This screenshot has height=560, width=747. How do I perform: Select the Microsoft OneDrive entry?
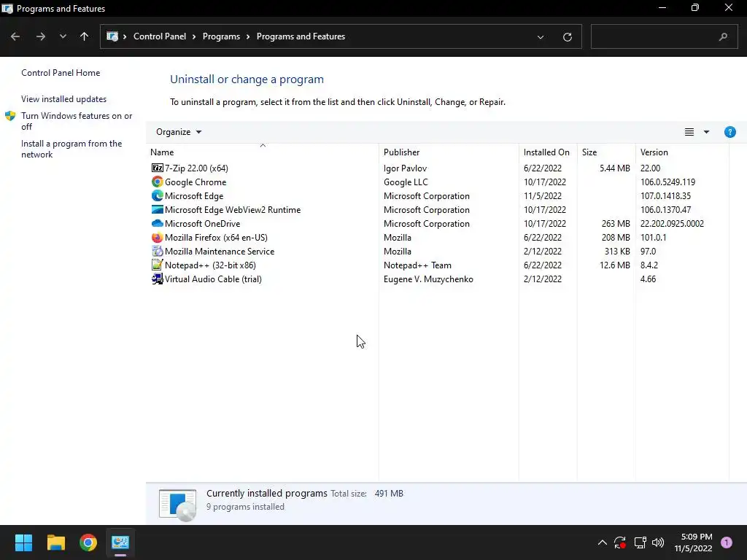tap(203, 223)
